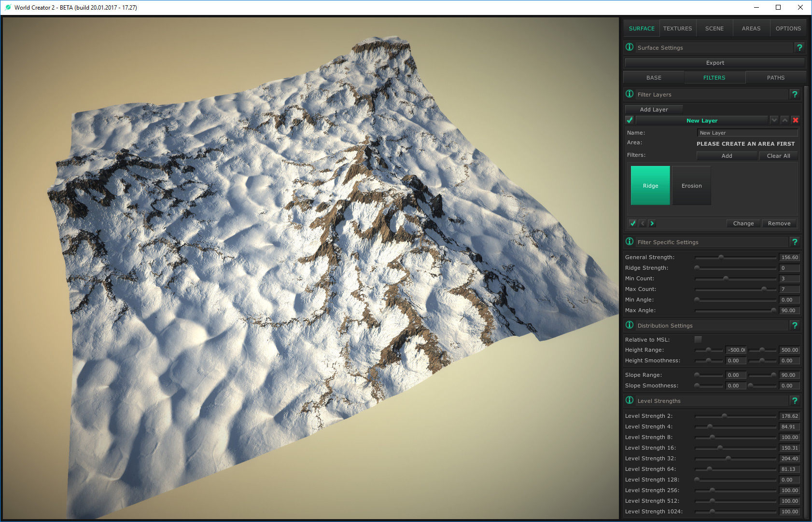Image resolution: width=812 pixels, height=522 pixels.
Task: Click the Level Strength 256 value field
Action: (x=789, y=491)
